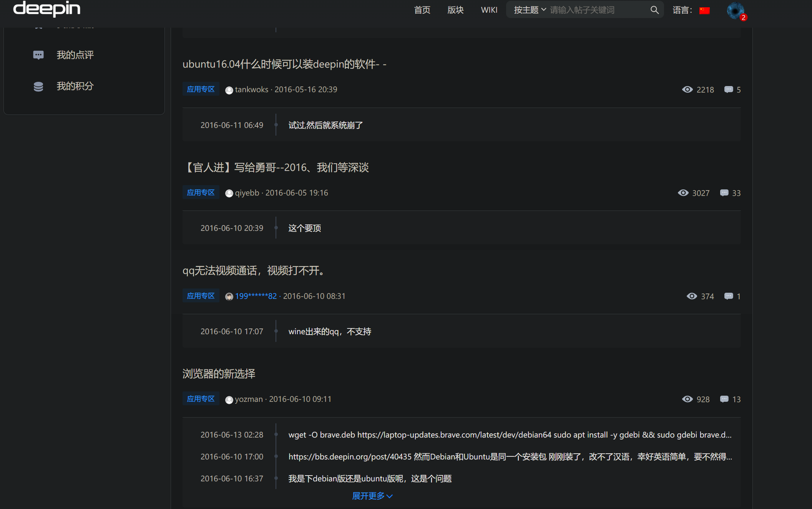The image size is (812, 509).
Task: Click qiyebb user avatar
Action: (229, 193)
